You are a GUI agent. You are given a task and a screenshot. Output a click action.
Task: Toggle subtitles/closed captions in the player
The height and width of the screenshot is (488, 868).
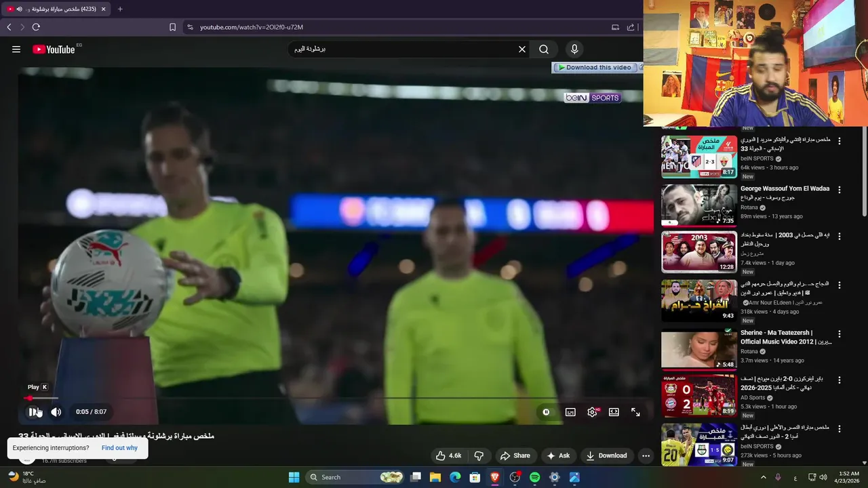click(571, 412)
